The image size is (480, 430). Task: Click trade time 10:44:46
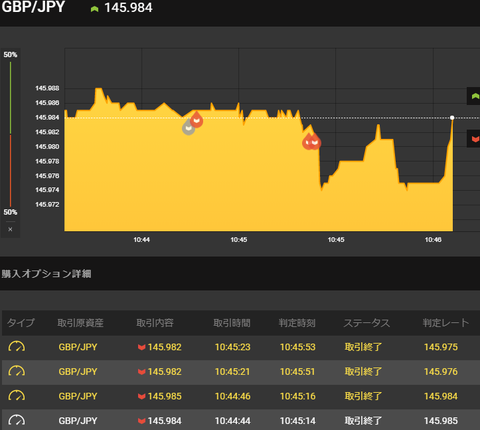[x=233, y=396]
